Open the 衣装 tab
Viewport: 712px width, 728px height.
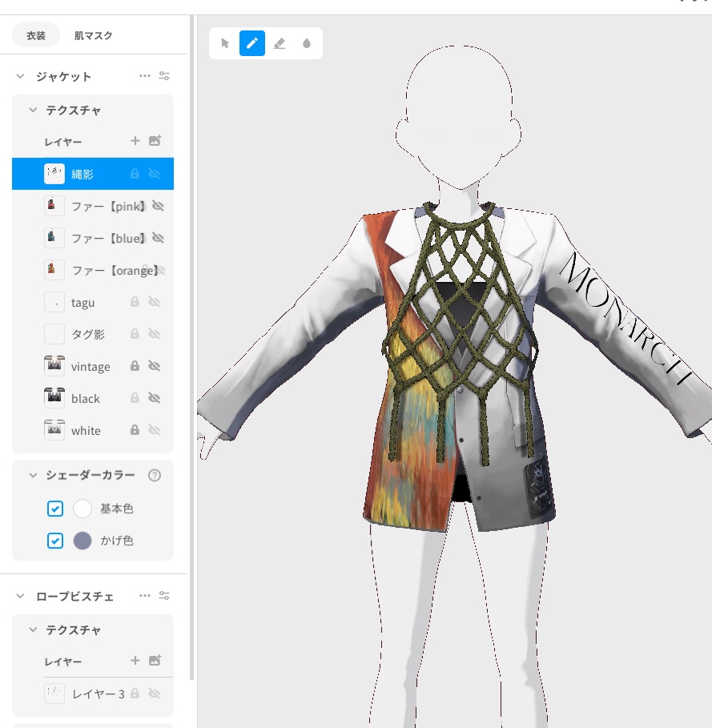(35, 36)
